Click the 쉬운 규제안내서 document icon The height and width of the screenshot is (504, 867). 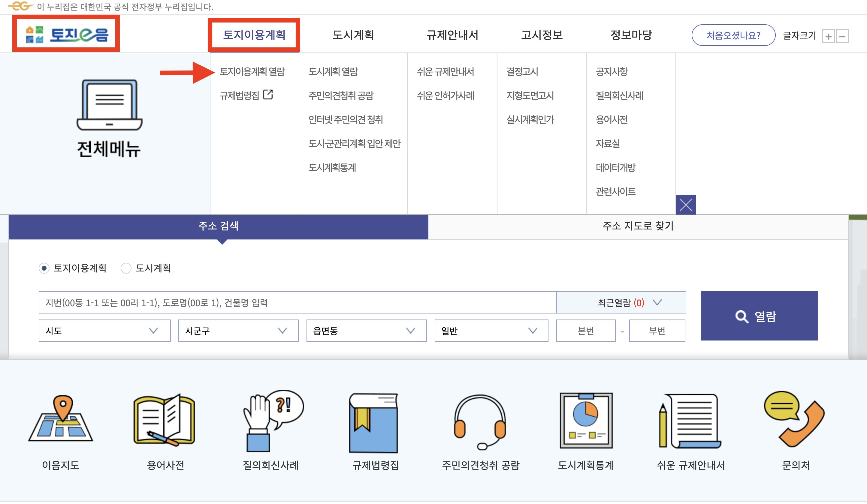[x=690, y=421]
